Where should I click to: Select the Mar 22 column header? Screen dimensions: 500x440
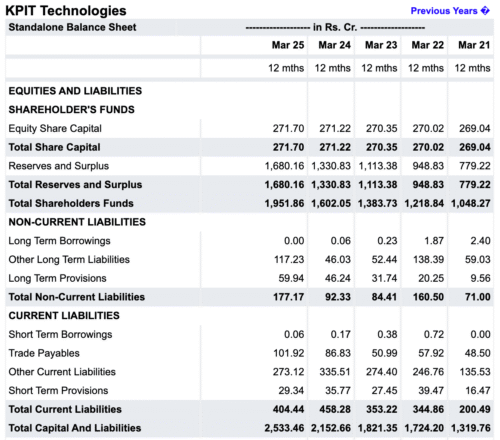tap(428, 45)
